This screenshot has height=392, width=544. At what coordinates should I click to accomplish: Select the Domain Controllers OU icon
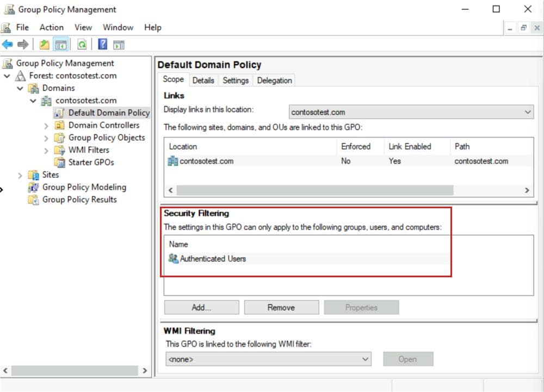tap(59, 125)
